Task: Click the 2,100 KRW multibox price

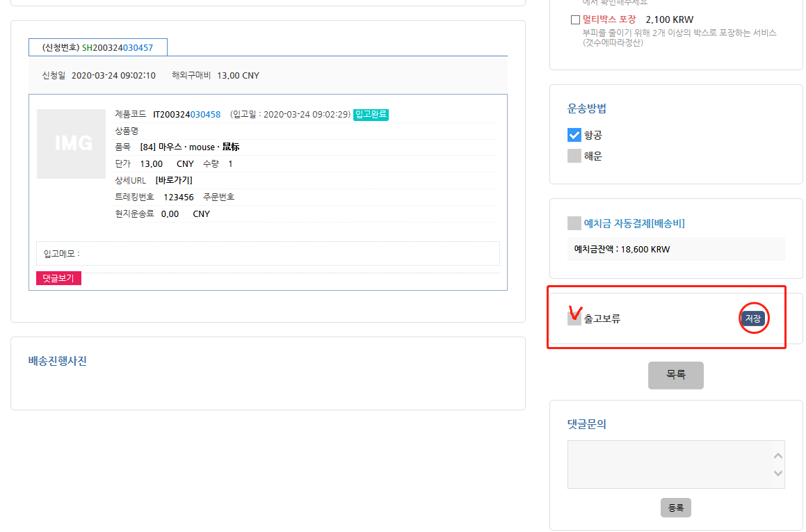Action: [x=669, y=19]
